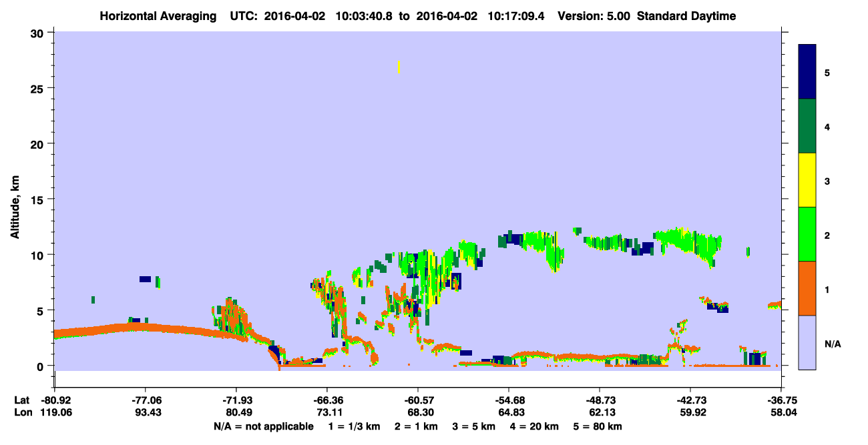
Task: Click the latitude value -54.68
Action: 509,400
